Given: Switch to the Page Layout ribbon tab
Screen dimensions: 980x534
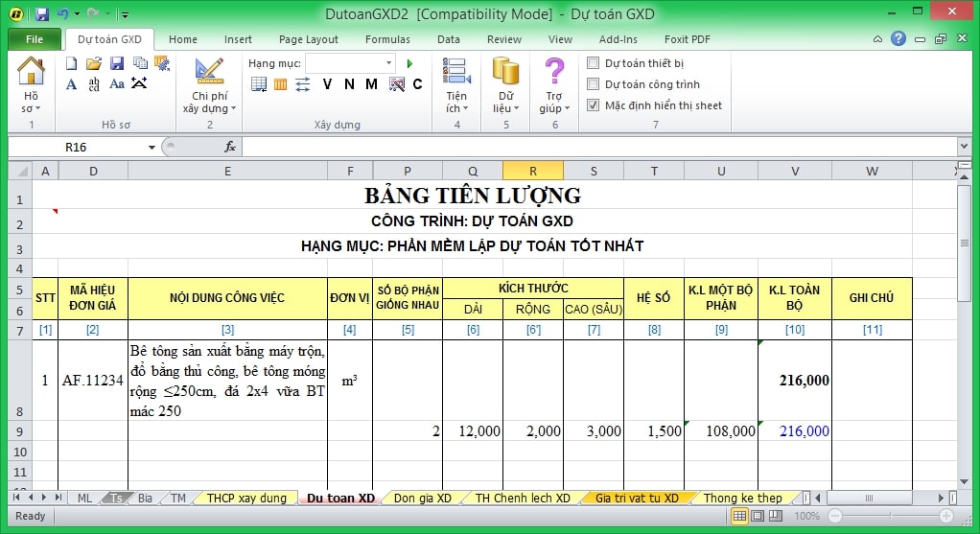Looking at the screenshot, I should (308, 39).
